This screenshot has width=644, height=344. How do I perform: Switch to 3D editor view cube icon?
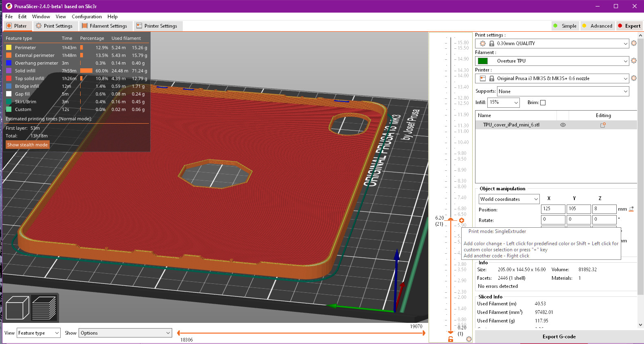(17, 308)
